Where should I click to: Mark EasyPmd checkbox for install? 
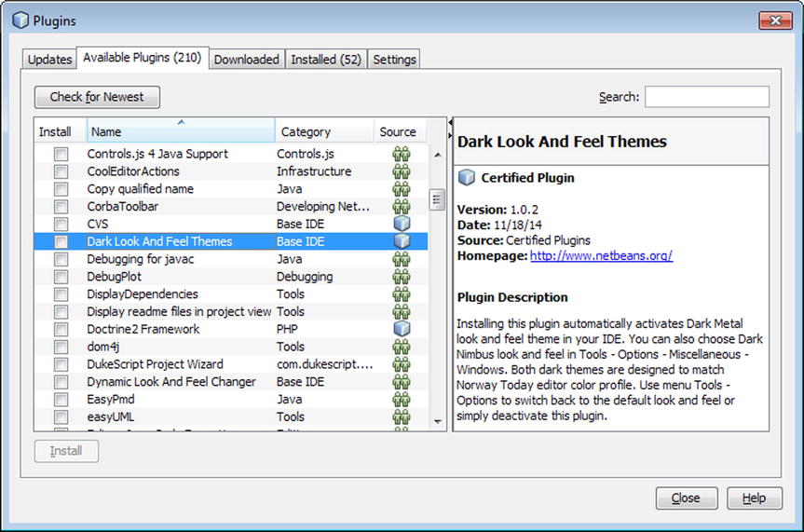click(x=61, y=399)
